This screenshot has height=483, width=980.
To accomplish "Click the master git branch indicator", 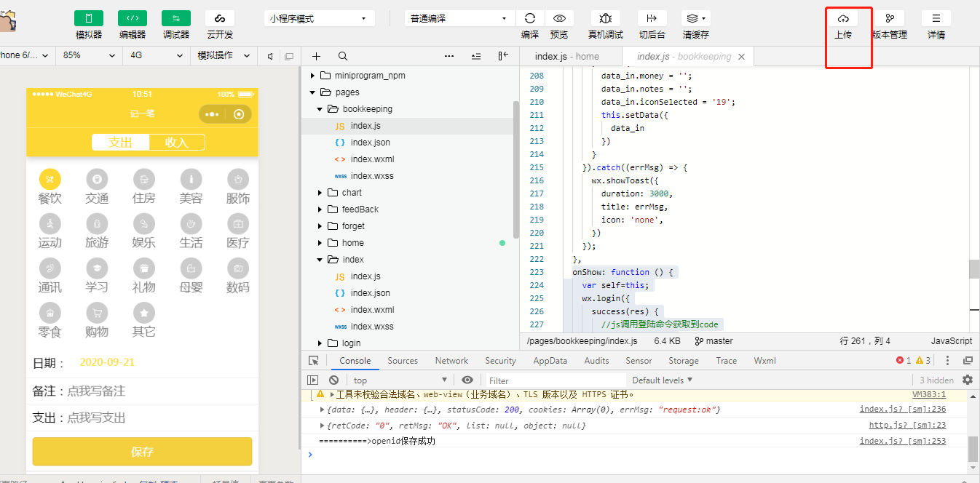I will point(714,341).
